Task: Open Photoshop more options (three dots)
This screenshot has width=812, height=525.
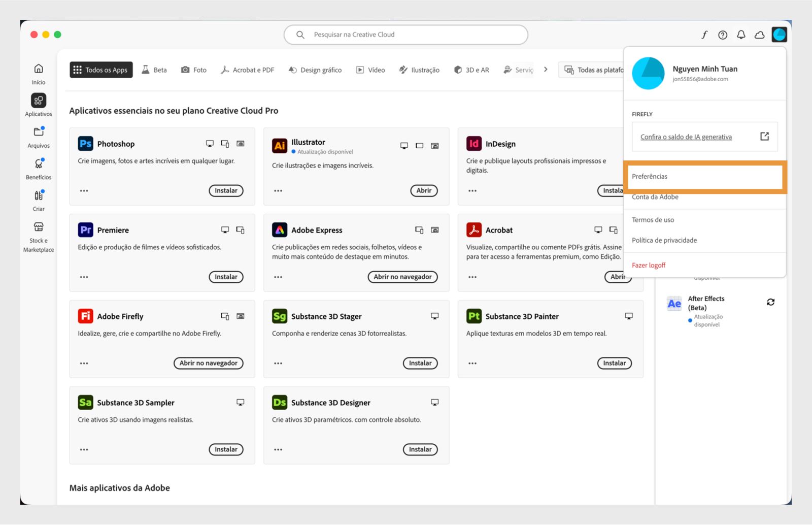Action: [x=84, y=191]
